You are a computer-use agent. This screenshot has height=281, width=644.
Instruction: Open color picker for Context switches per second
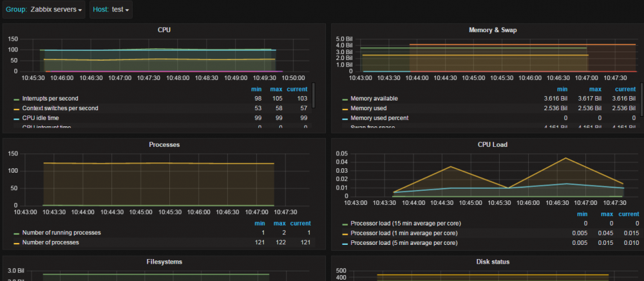coord(17,110)
